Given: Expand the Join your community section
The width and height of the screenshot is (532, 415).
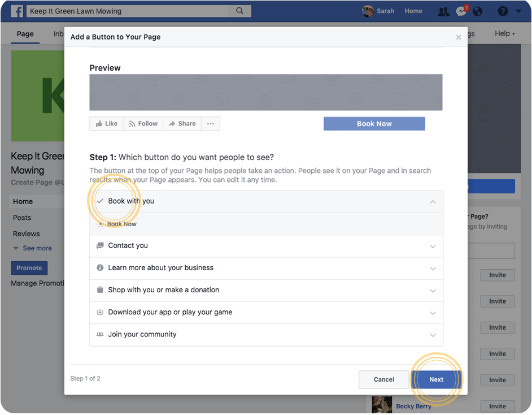Looking at the screenshot, I should (x=433, y=335).
